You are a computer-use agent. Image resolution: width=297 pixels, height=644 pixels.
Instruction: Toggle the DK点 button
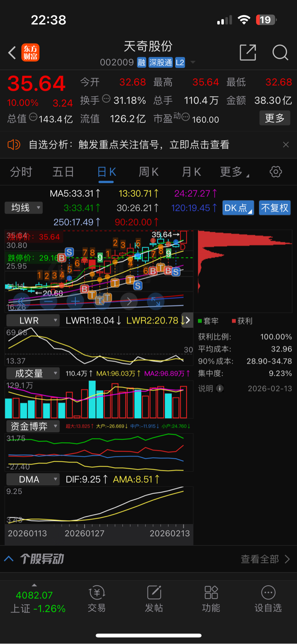click(x=238, y=208)
